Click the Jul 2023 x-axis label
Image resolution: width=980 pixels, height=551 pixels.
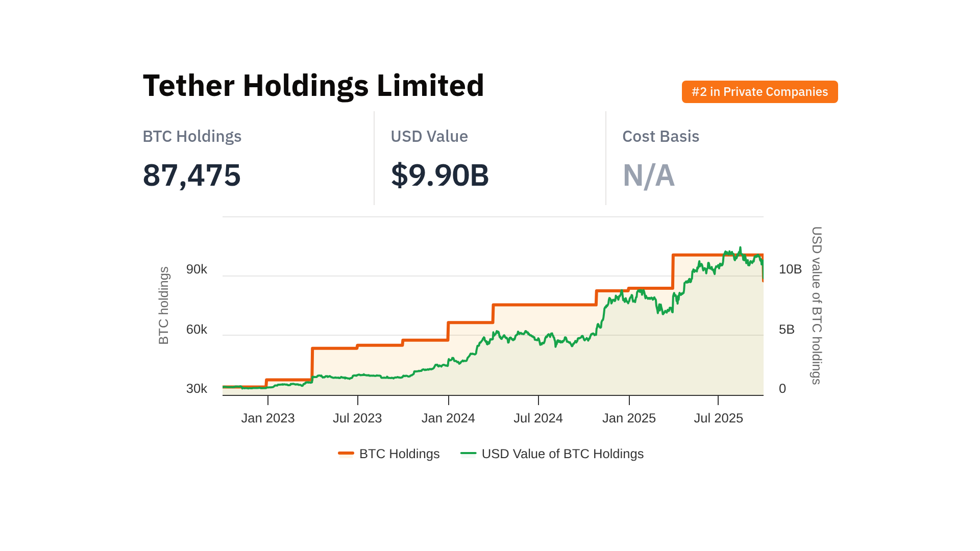[x=357, y=418]
